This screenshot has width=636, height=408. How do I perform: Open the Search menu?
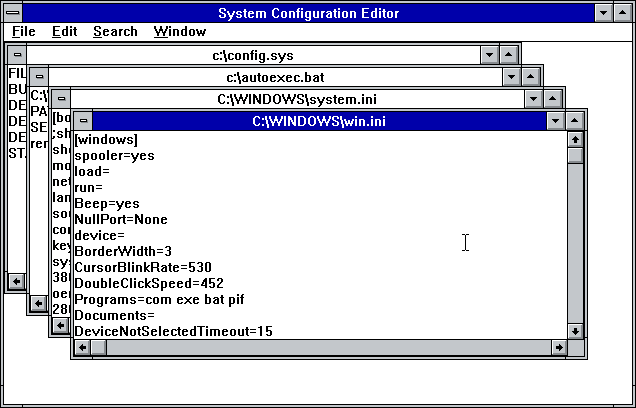115,31
